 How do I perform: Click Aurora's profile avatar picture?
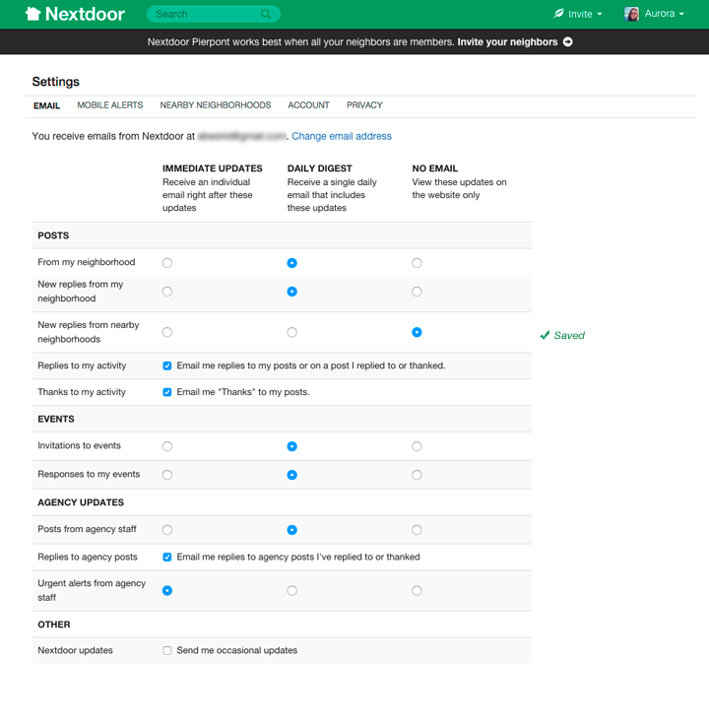[x=631, y=14]
